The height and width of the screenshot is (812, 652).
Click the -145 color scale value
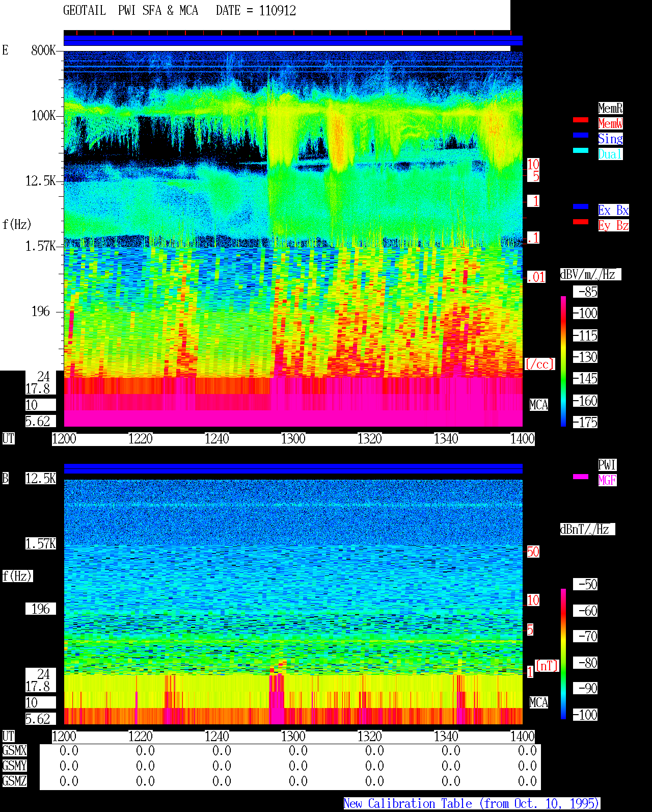pos(585,378)
